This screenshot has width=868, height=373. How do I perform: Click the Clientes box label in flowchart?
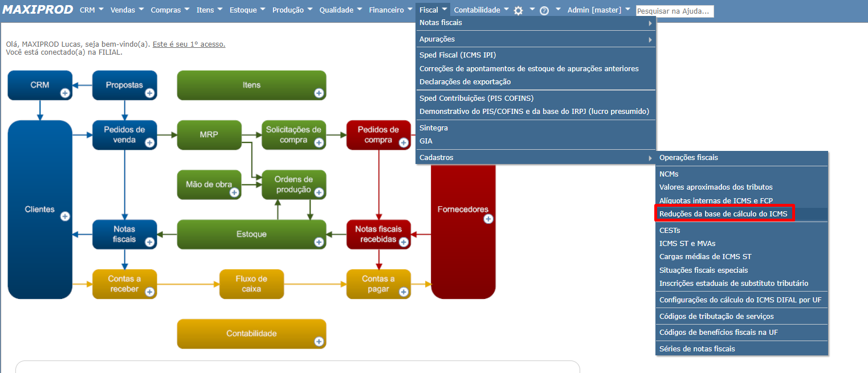pos(40,209)
